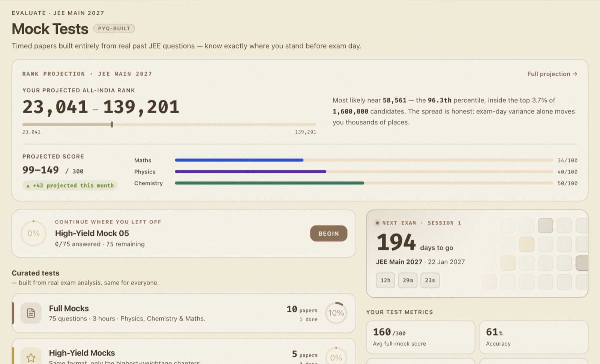This screenshot has height=364, width=600.
Task: Click the RANK PROJECTION · JEE MAIN 2027 header
Action: click(87, 74)
